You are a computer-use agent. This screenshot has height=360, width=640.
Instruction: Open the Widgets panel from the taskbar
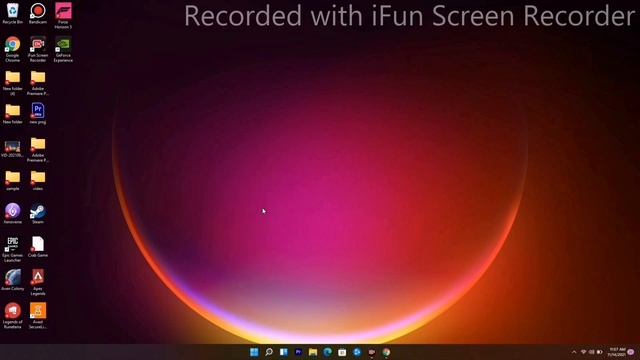284,352
